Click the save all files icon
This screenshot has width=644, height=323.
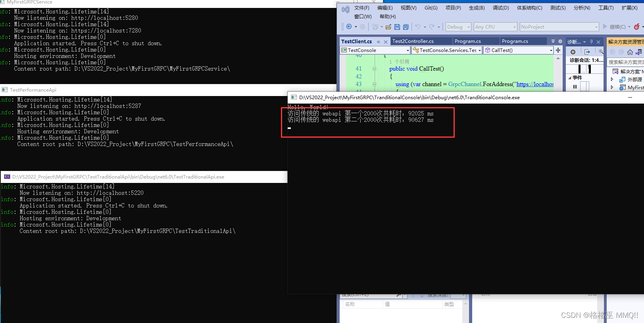click(406, 27)
